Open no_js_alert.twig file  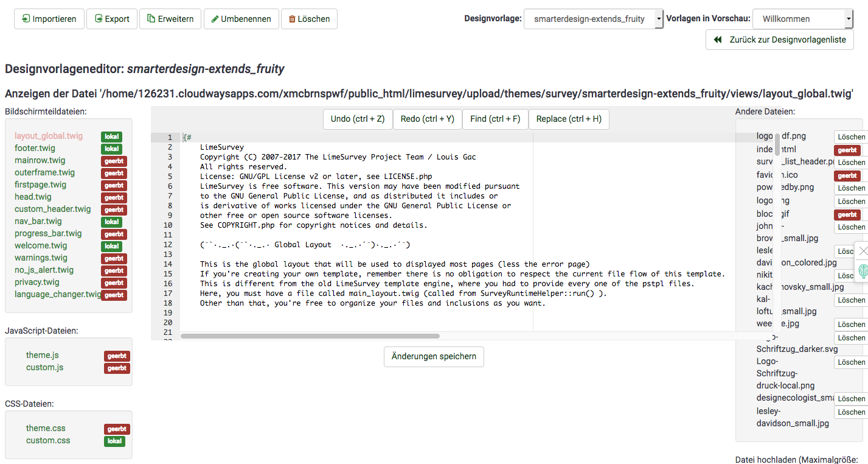[x=44, y=270]
